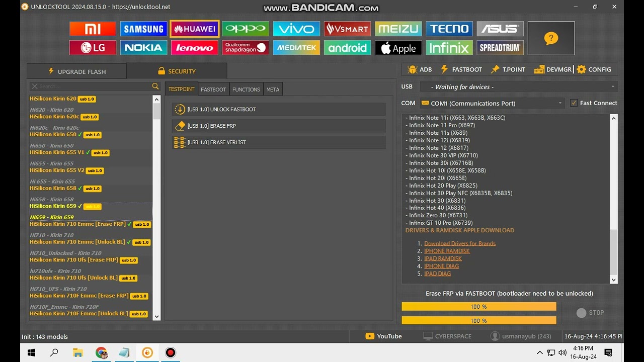Switch to the FUNCTIONS tab
This screenshot has width=644, height=362.
pos(246,89)
